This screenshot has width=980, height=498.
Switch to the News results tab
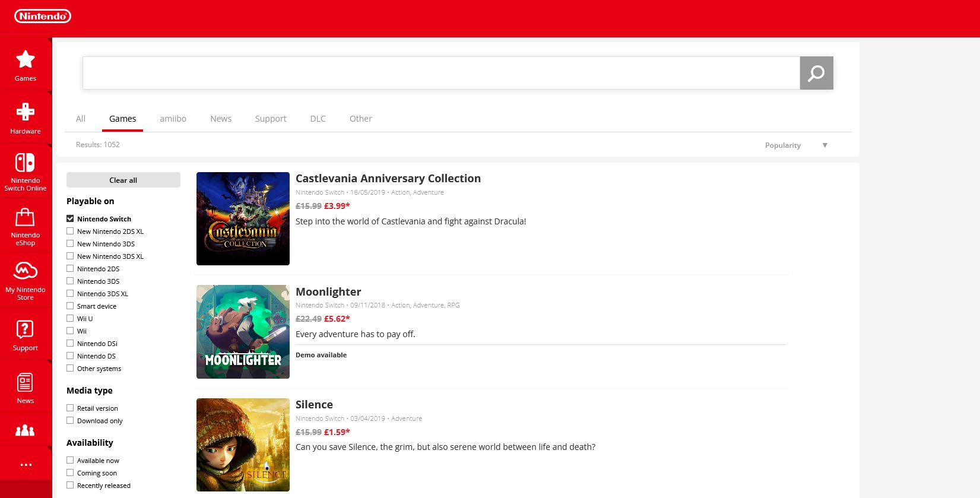(x=221, y=119)
